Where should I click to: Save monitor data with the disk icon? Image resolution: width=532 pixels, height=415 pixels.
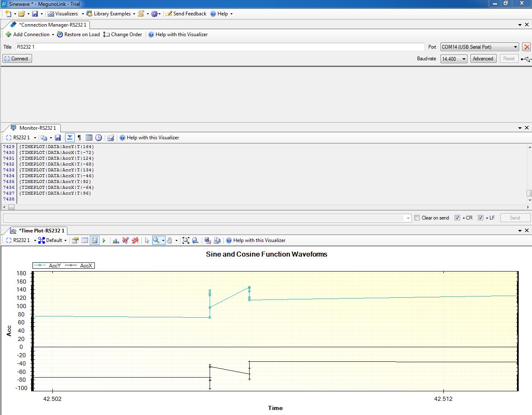(x=58, y=138)
